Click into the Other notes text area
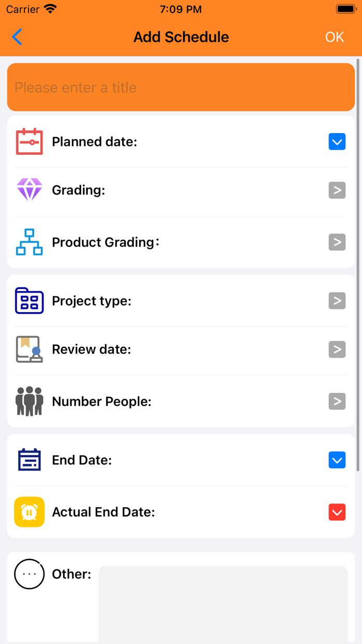This screenshot has width=362, height=644. (x=223, y=604)
